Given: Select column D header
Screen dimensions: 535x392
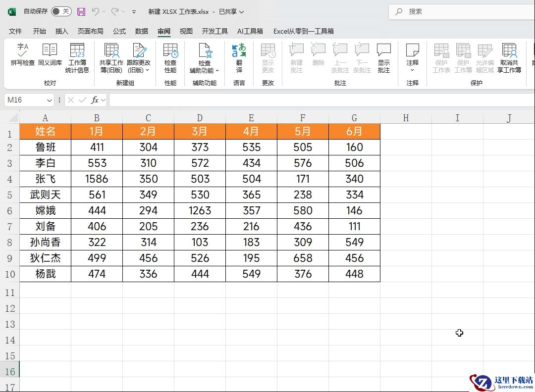Looking at the screenshot, I should (200, 118).
